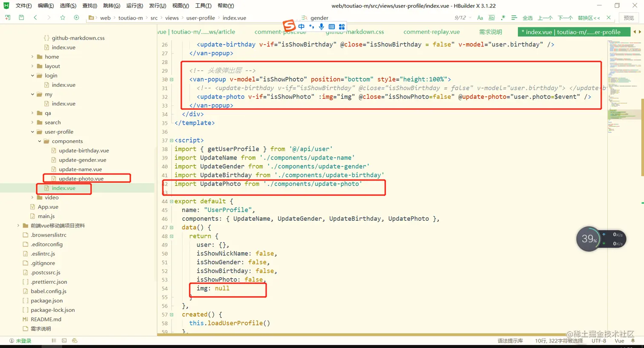Image resolution: width=644 pixels, height=348 pixels.
Task: Click the multi-line search icon
Action: point(514,18)
